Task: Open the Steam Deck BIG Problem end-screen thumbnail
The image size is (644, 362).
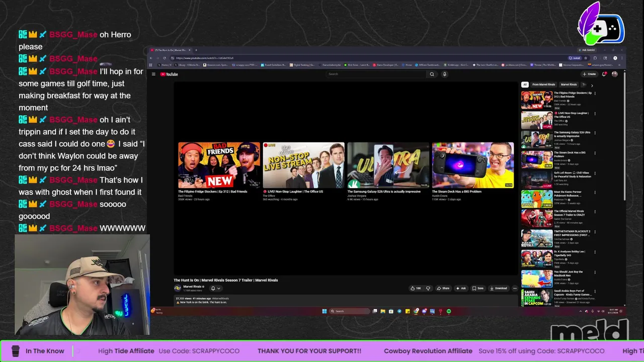Action: click(472, 165)
